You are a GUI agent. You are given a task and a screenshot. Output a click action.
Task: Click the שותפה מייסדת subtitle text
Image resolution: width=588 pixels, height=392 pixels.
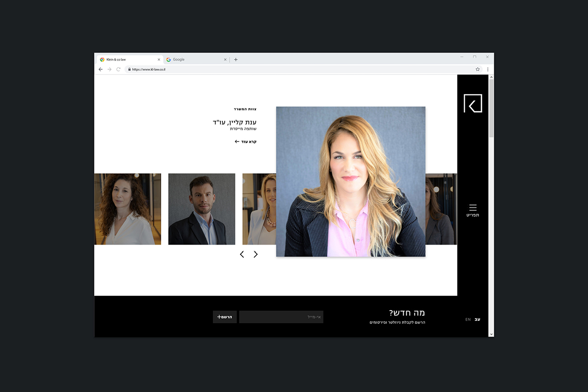(243, 129)
